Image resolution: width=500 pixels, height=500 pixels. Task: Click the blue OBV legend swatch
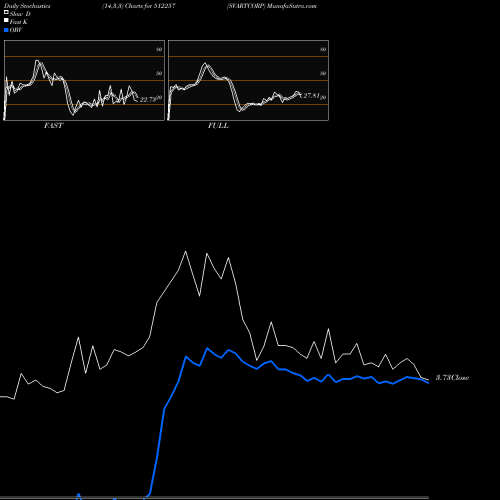click(6, 30)
